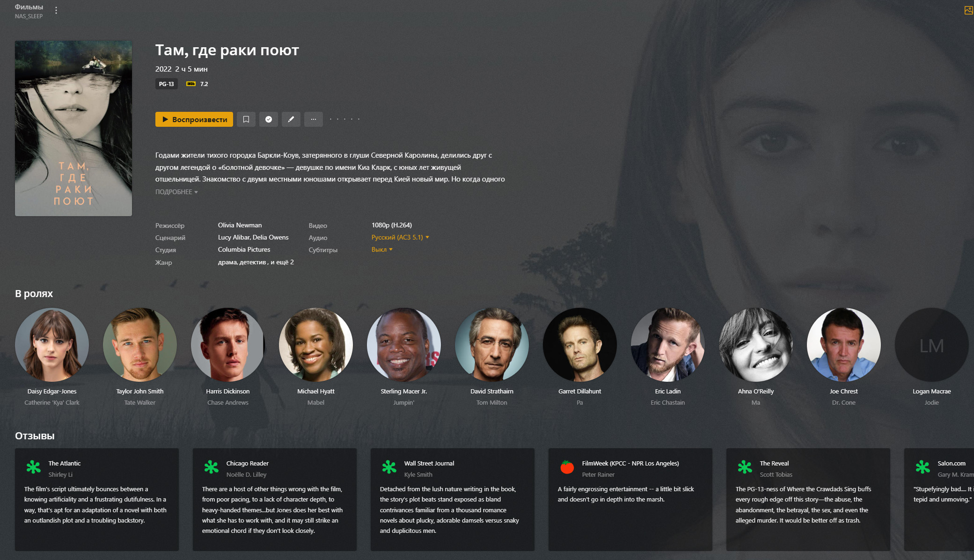
Task: Expand the summary with ПОДРОБНЕЕ
Action: coord(176,192)
